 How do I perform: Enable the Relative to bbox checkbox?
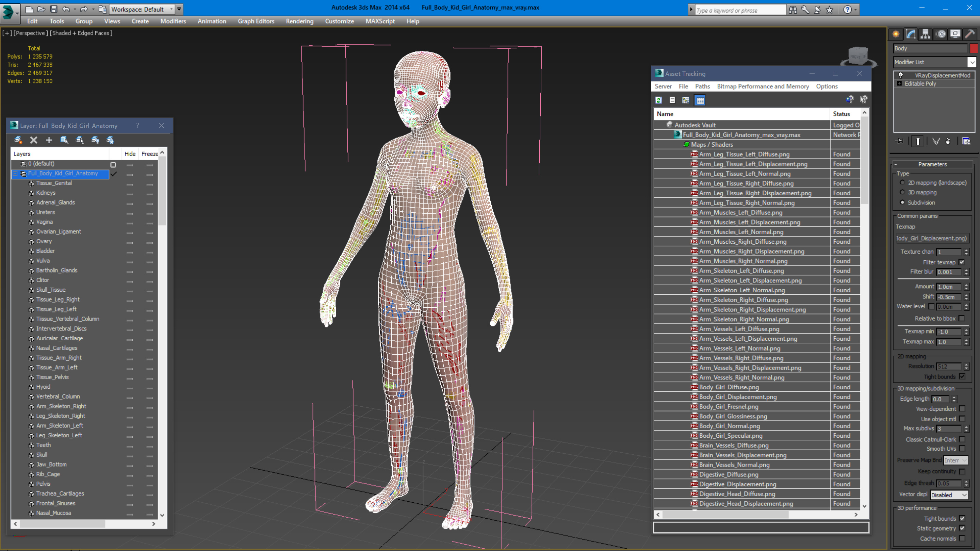[x=962, y=318]
